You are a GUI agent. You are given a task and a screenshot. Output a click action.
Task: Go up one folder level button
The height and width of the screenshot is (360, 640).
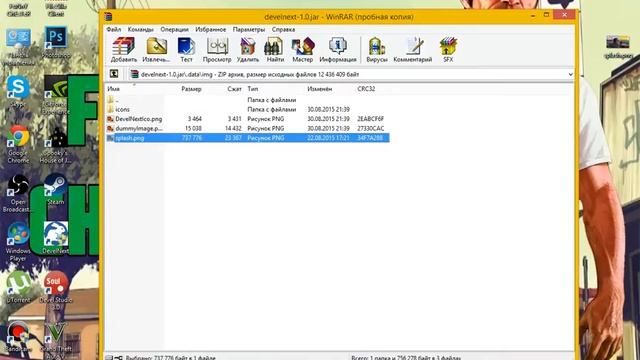click(114, 74)
